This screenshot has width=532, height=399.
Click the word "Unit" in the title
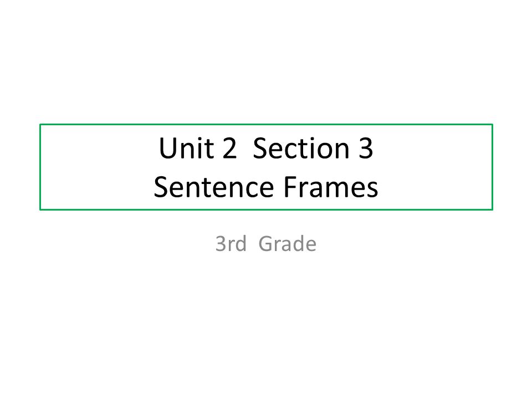click(186, 147)
